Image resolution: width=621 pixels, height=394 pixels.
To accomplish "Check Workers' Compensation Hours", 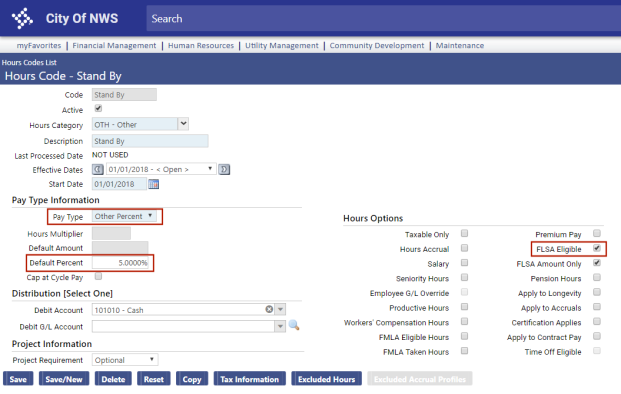I will tap(465, 321).
